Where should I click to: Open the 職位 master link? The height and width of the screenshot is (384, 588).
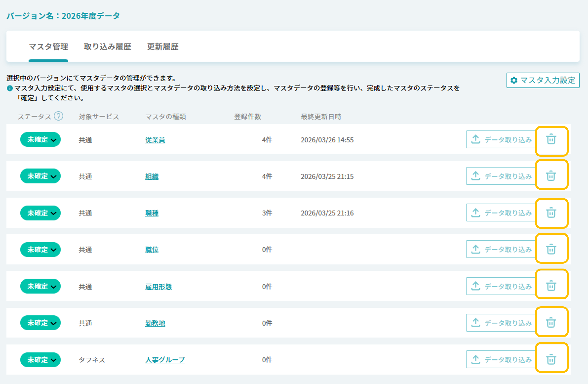pos(152,250)
